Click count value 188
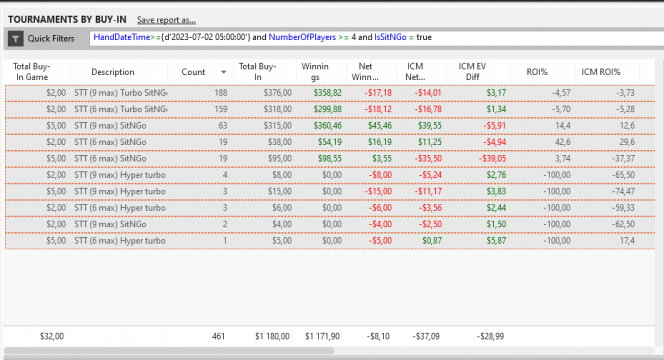664x360 pixels. (221, 93)
